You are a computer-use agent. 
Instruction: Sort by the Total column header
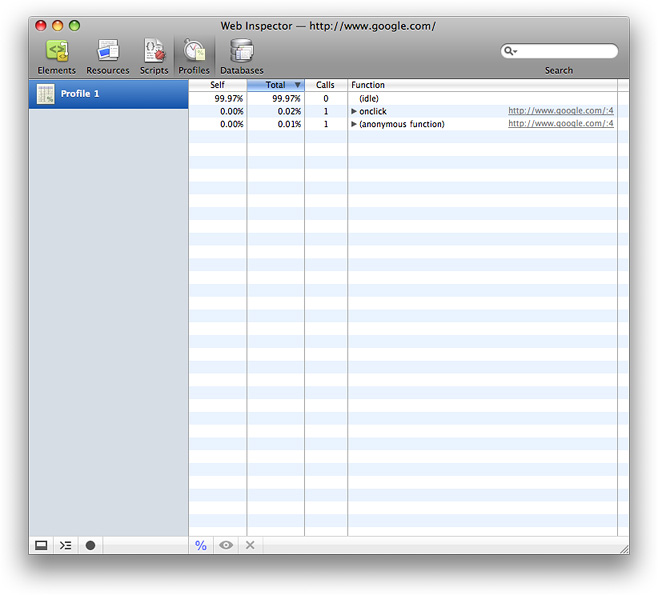click(x=275, y=85)
